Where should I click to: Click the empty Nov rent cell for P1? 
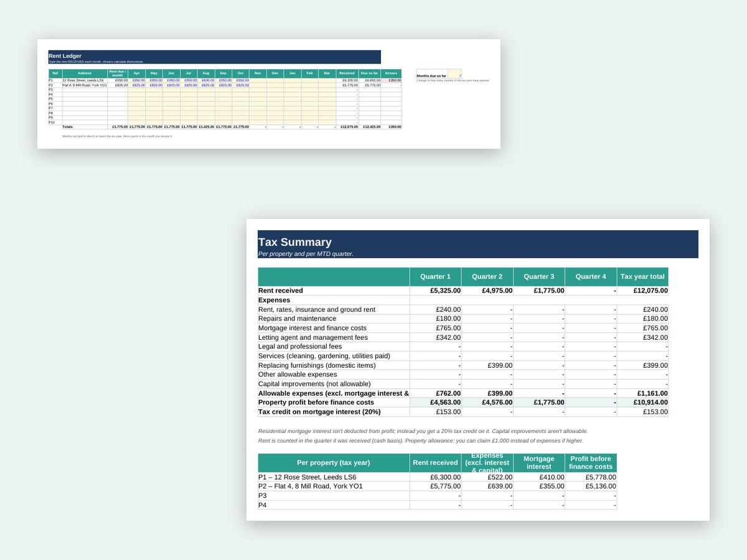[x=258, y=80]
